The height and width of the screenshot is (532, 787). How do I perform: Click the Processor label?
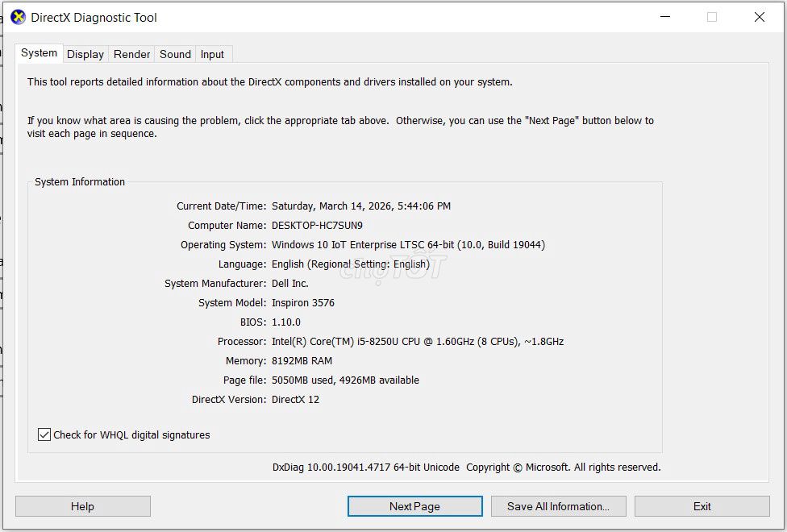[x=242, y=342]
